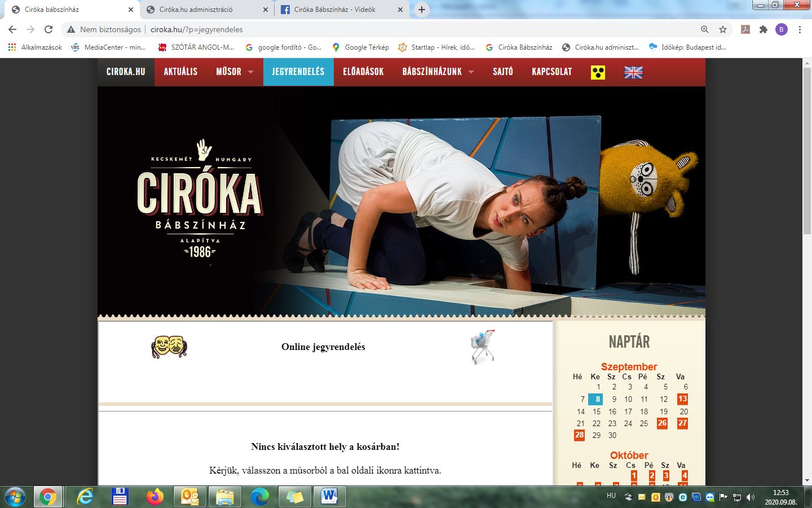The height and width of the screenshot is (508, 812).
Task: Close the Facebook Ciróka Bábszínház - Videók tab
Action: (400, 10)
